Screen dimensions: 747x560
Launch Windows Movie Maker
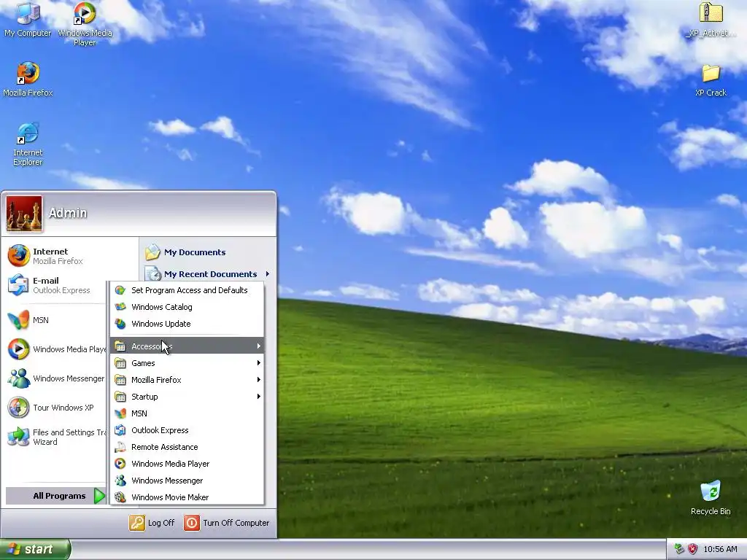[187, 497]
